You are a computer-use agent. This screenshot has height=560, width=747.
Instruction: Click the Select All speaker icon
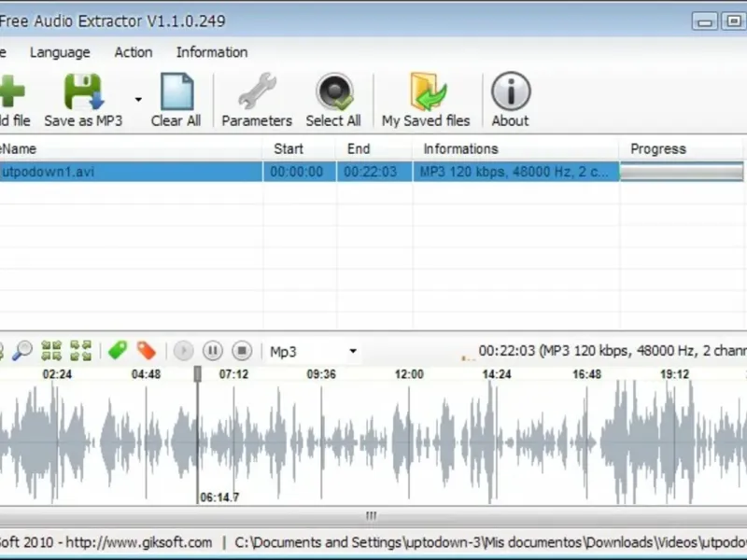[x=334, y=91]
